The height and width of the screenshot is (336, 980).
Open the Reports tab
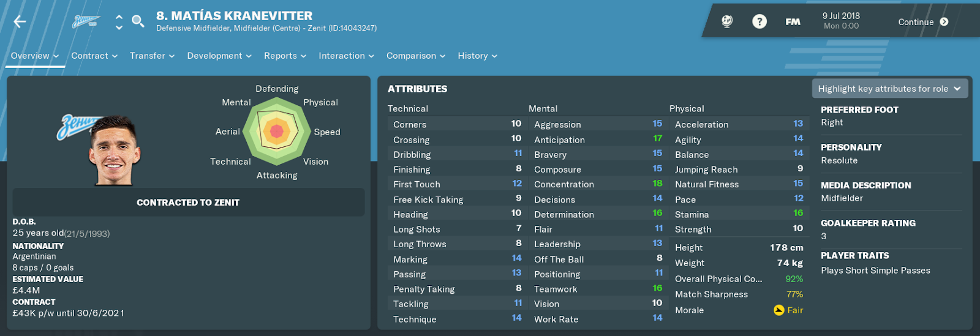(x=285, y=56)
